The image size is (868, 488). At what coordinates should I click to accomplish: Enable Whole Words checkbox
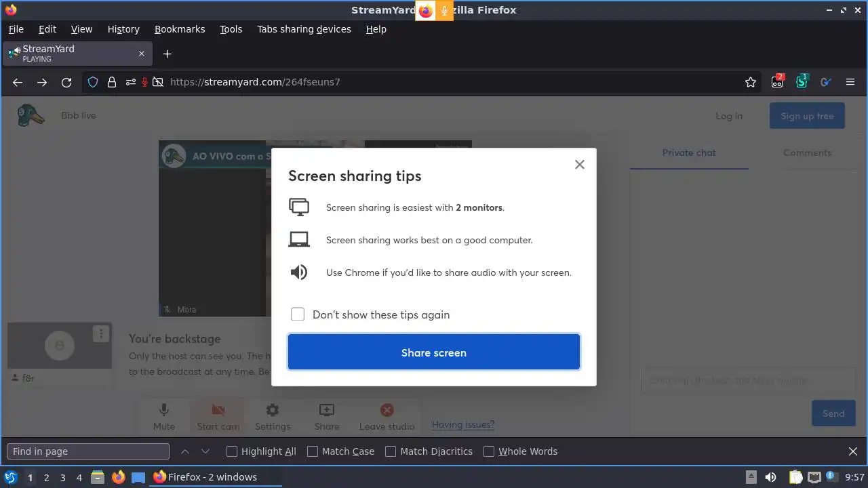point(489,451)
